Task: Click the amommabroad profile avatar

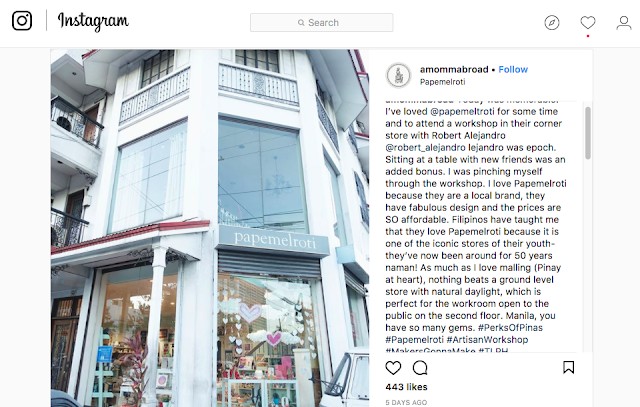Action: coord(398,75)
